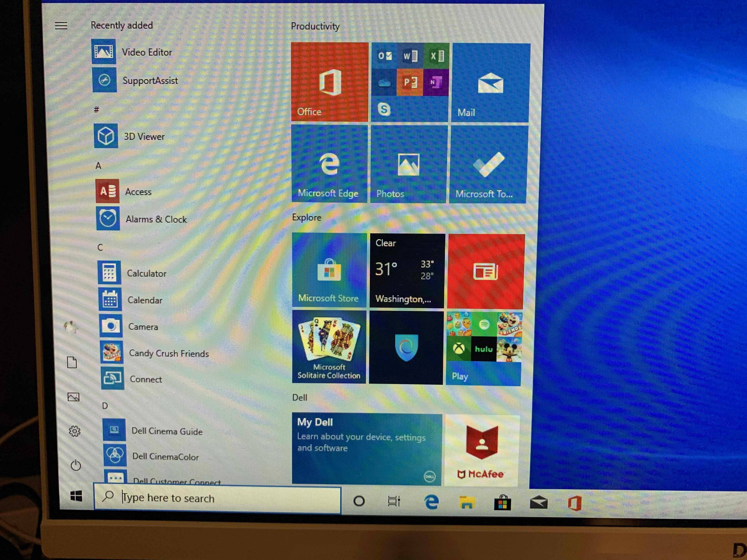747x560 pixels.
Task: Expand the Start hamburger menu
Action: (61, 26)
